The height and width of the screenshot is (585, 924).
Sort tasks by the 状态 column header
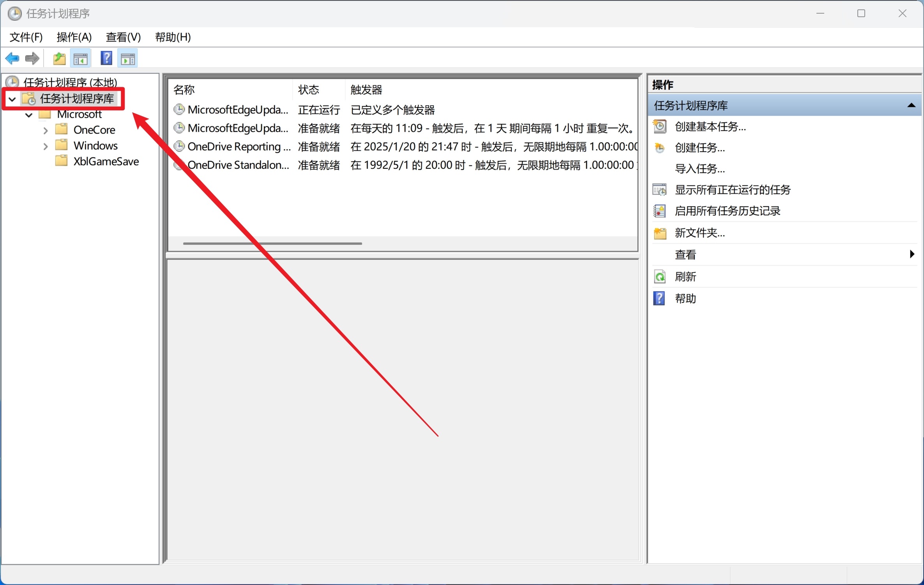pos(318,90)
